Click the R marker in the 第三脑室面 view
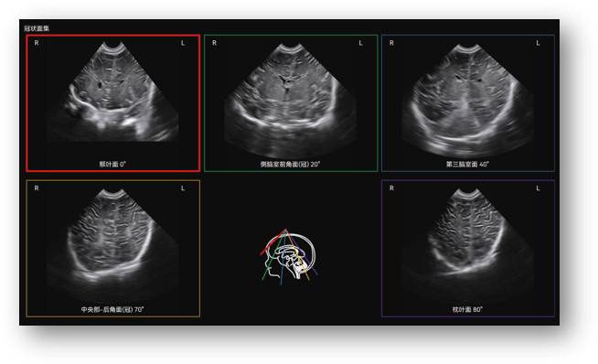Screen dimensions: 598x364 pyautogui.click(x=391, y=43)
